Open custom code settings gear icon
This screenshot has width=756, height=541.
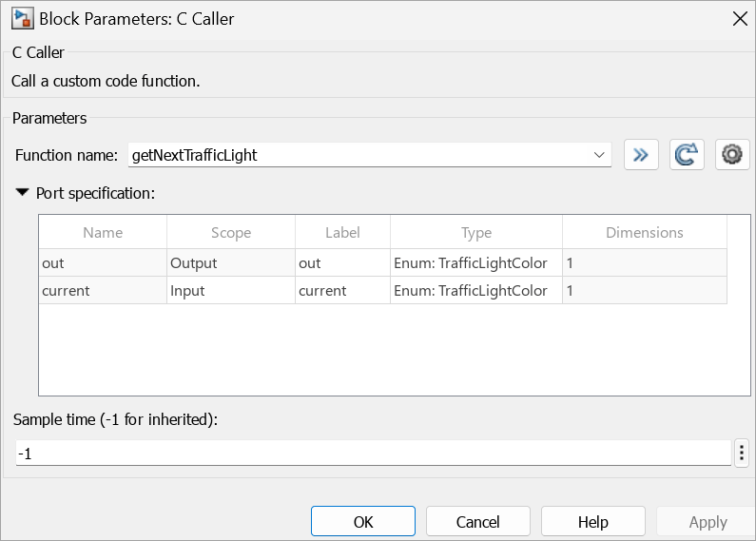pos(732,155)
